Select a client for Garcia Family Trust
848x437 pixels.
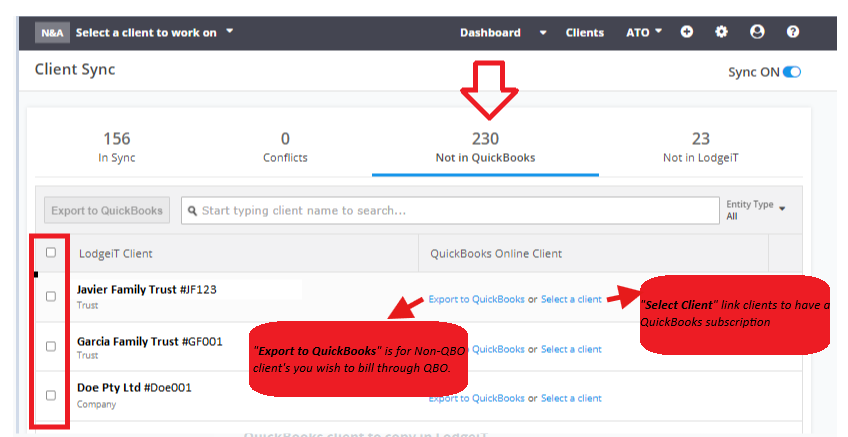click(571, 349)
